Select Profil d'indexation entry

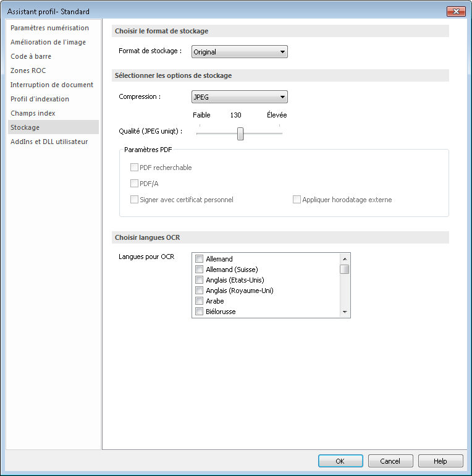[x=53, y=100]
